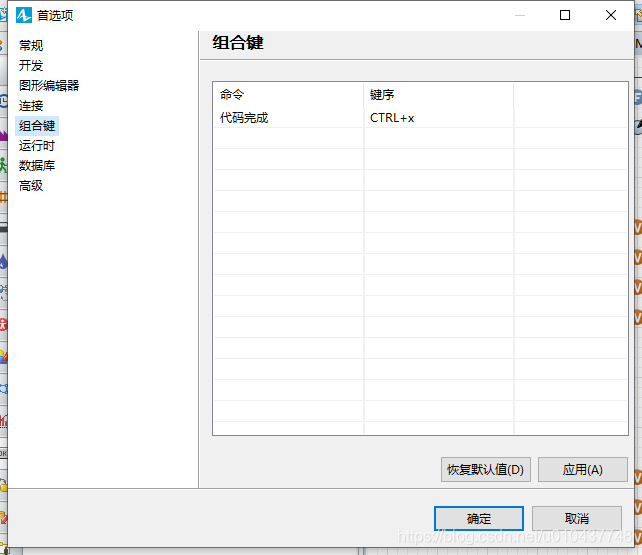Select 连接 preferences category
The width and height of the screenshot is (642, 555).
(x=31, y=106)
